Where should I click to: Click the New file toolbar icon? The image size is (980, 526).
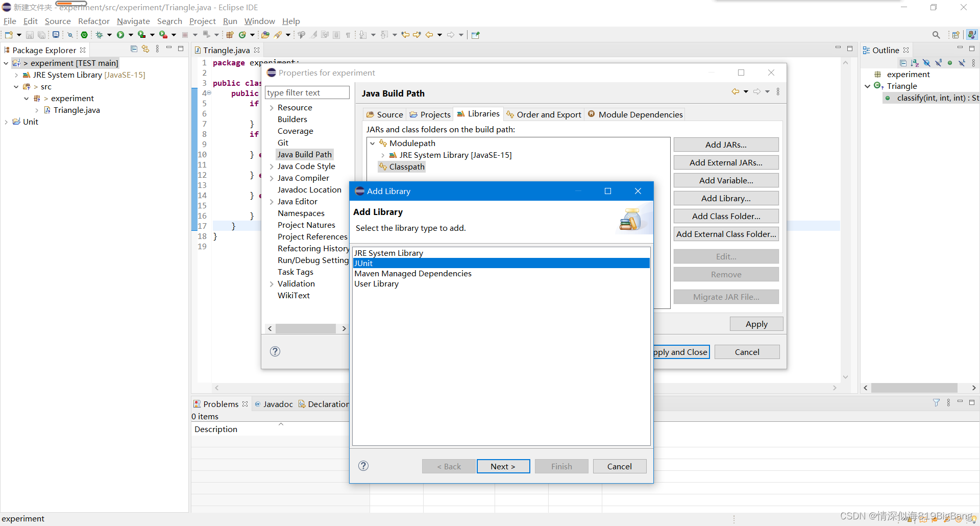9,35
